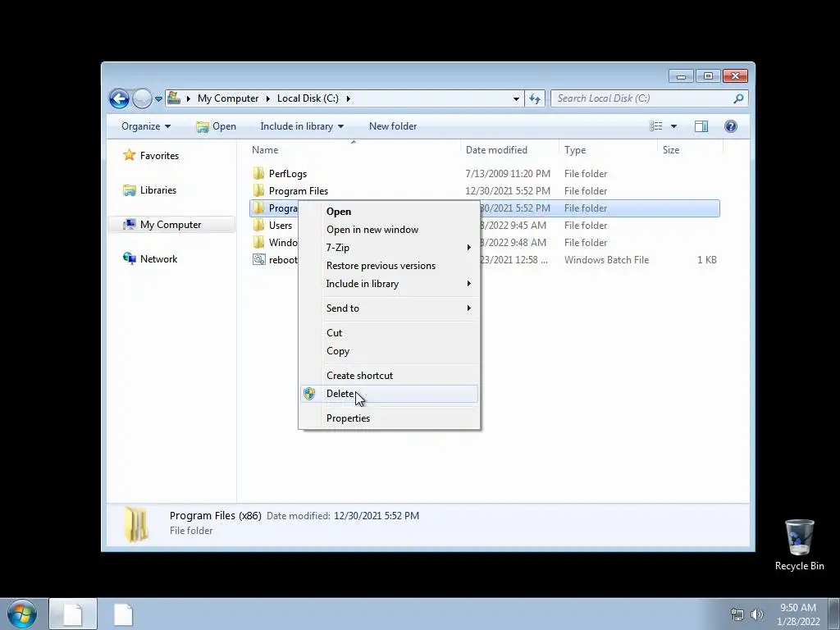The width and height of the screenshot is (840, 630).
Task: Click the Windows folder icon
Action: click(258, 242)
